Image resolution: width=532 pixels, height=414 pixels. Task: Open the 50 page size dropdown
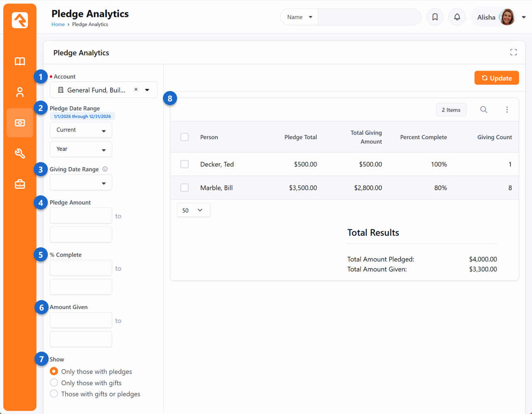tap(193, 210)
